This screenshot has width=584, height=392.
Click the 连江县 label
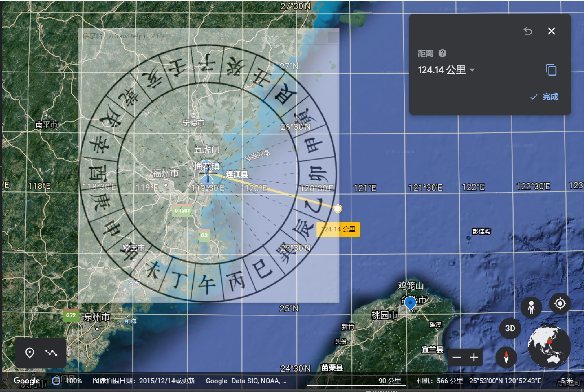point(237,174)
